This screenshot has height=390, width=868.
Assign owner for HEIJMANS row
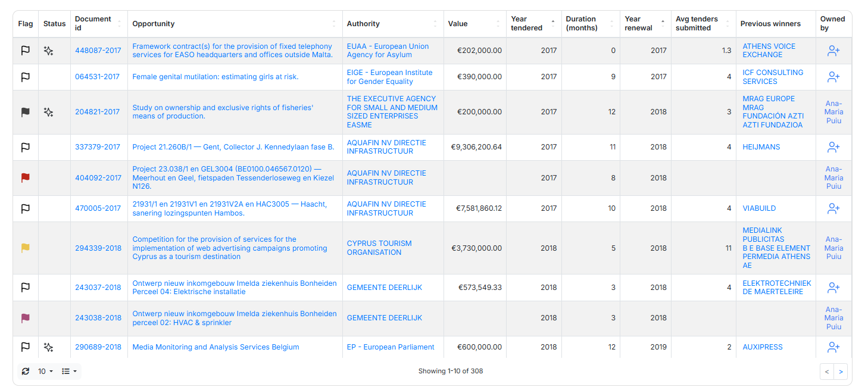[833, 147]
